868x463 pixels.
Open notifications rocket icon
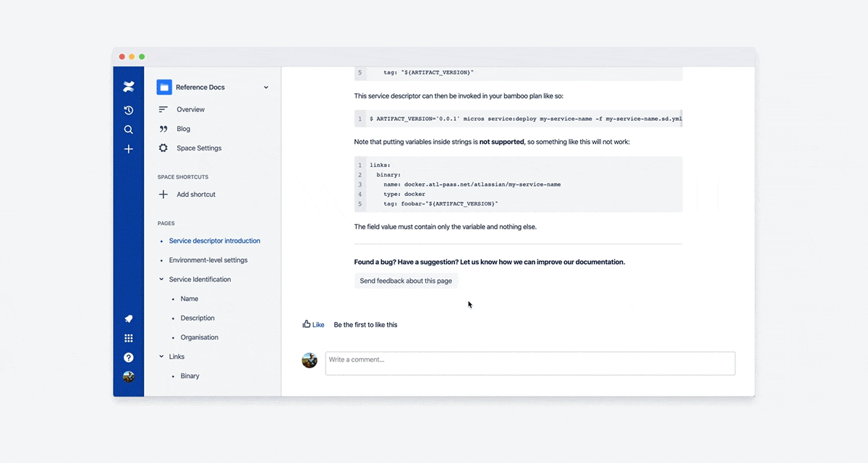click(x=129, y=318)
